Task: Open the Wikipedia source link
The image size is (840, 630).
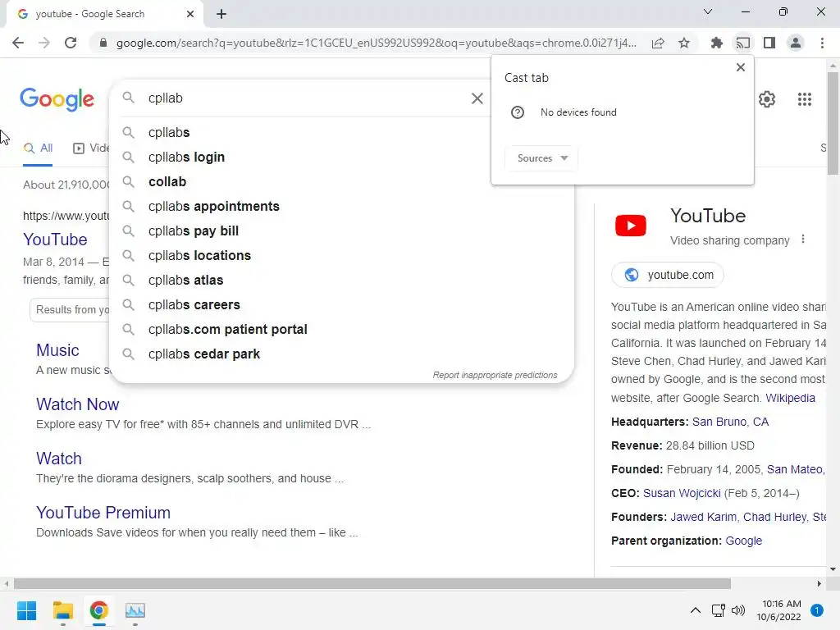Action: point(790,398)
